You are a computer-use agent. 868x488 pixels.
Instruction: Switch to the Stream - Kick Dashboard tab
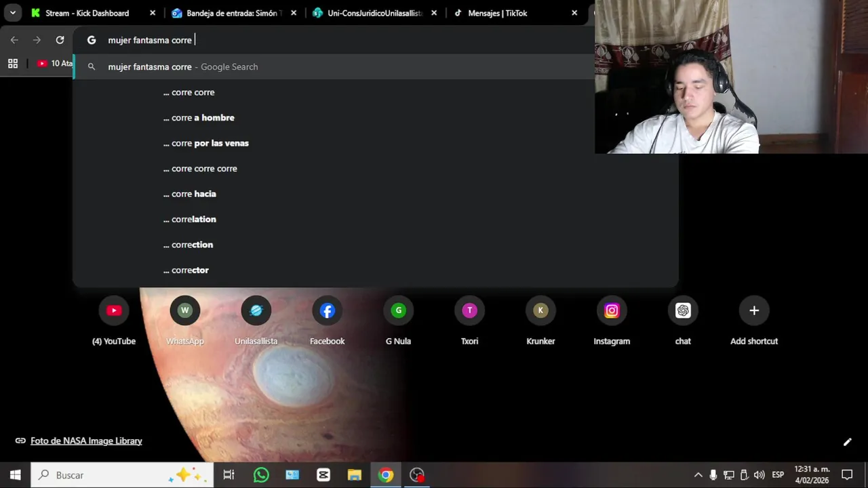[87, 13]
